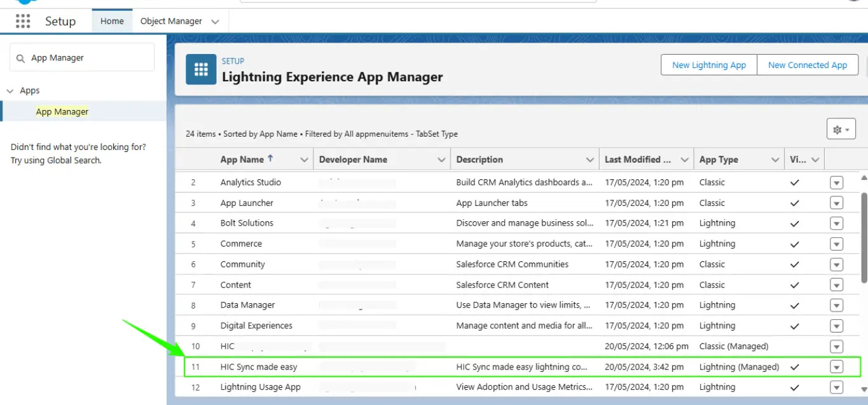Open row actions arrow for Analytics Studio

836,182
